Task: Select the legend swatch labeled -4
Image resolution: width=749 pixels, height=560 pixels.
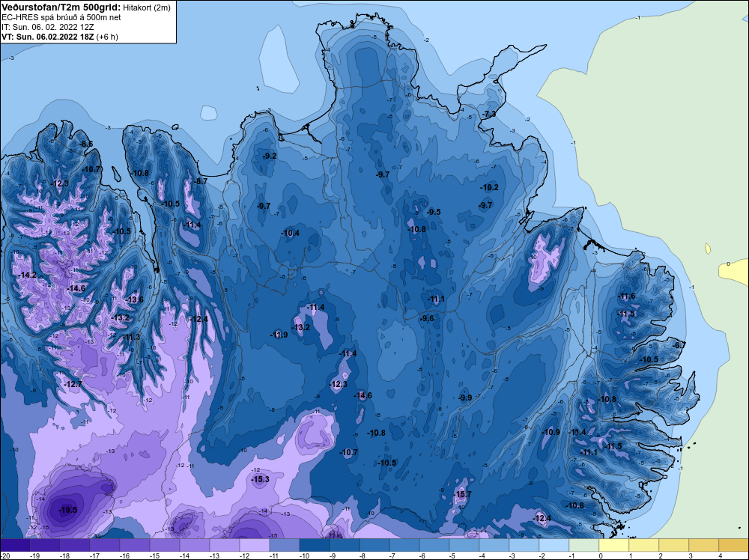Action: [x=494, y=545]
